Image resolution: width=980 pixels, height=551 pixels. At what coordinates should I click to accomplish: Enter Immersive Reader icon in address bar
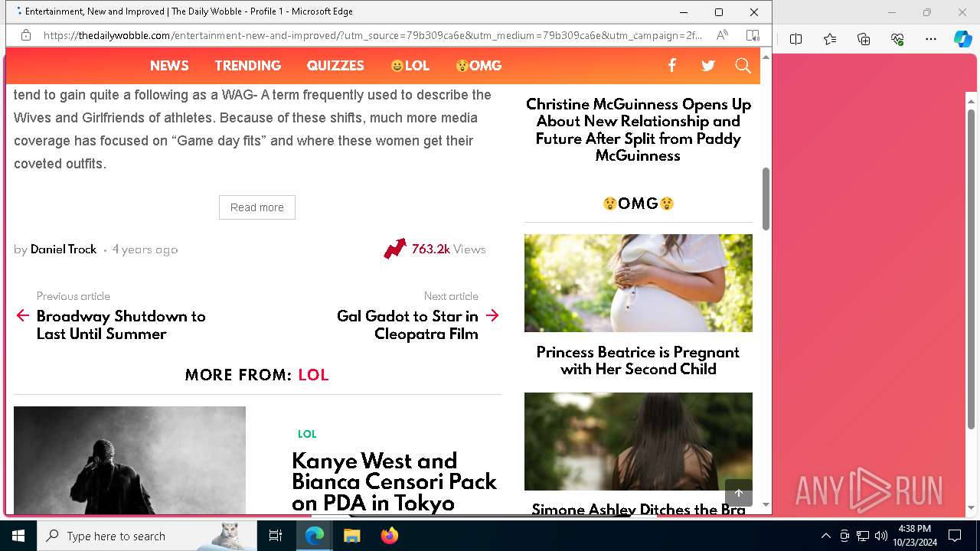coord(753,35)
